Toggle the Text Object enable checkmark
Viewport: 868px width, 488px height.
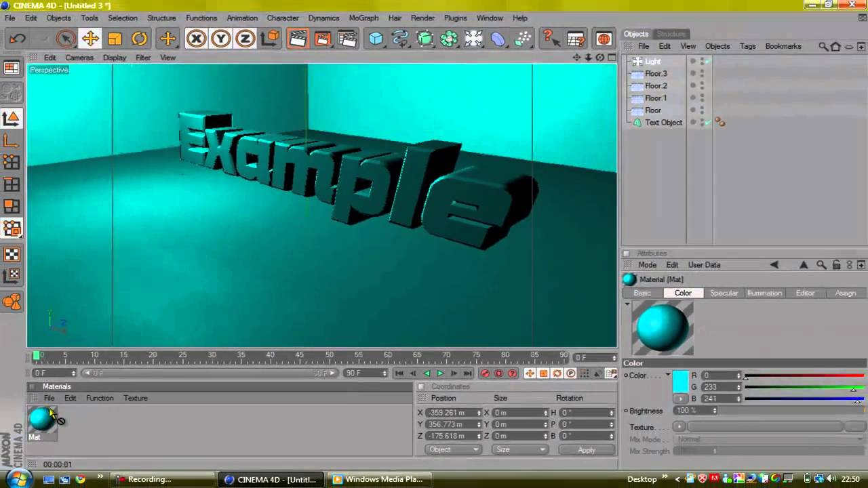point(708,123)
